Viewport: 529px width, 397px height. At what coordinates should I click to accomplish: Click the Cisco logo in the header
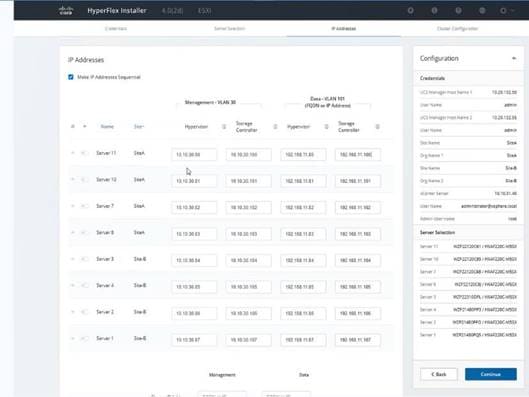[x=66, y=10]
